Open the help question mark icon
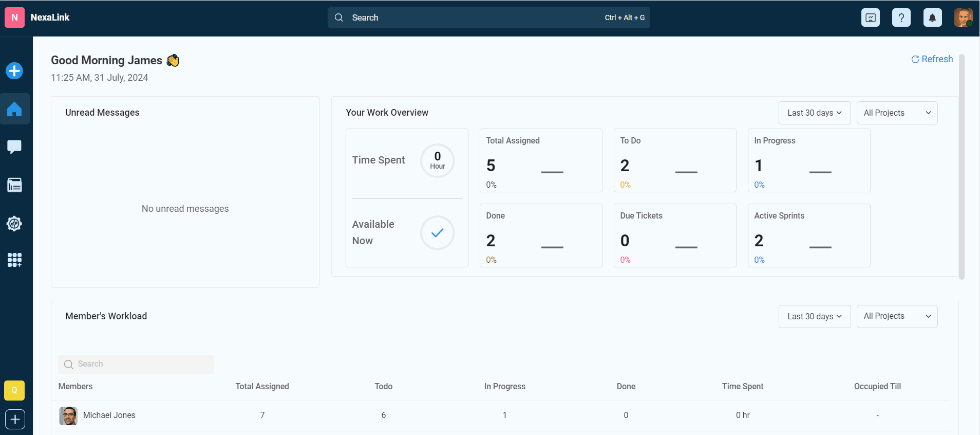The width and height of the screenshot is (980, 435). pyautogui.click(x=901, y=18)
